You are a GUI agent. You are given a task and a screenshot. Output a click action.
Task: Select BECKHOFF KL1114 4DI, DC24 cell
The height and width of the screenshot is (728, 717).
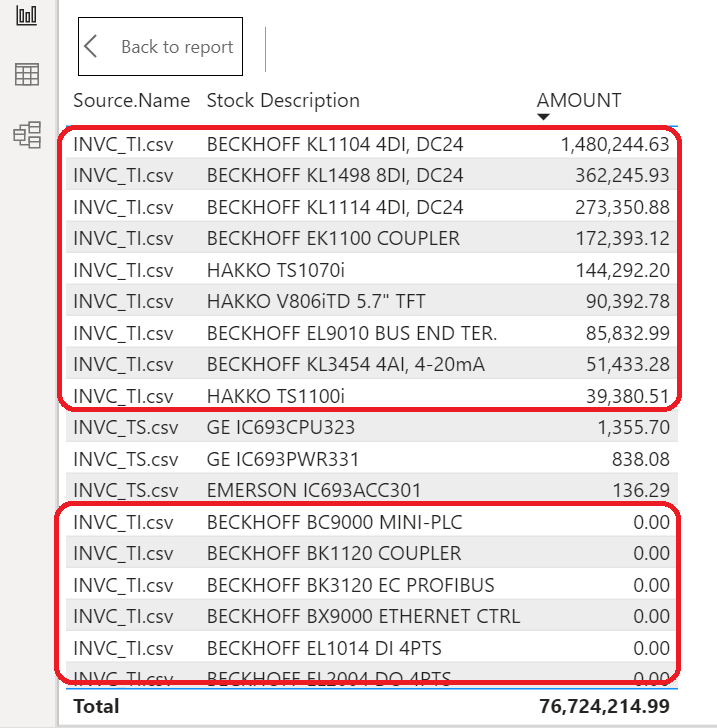[335, 207]
